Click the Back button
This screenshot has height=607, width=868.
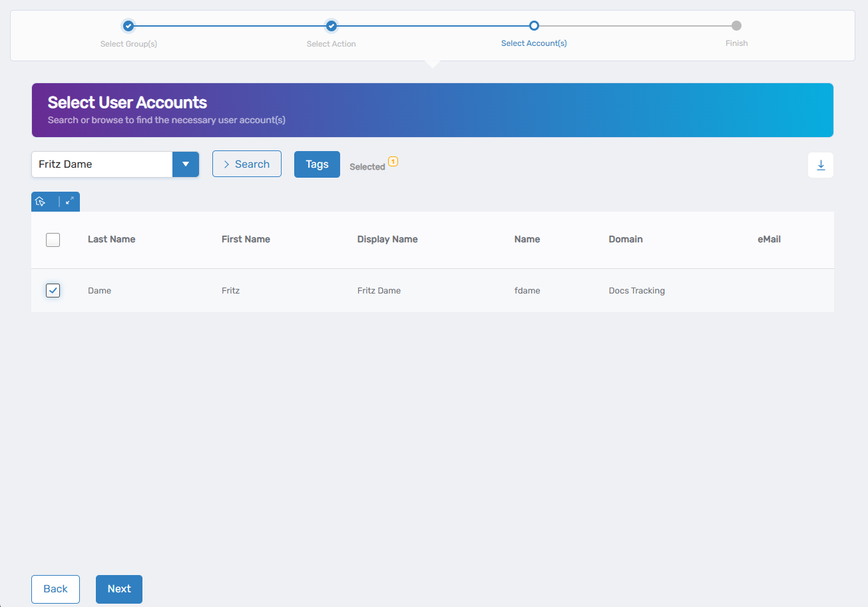[55, 589]
